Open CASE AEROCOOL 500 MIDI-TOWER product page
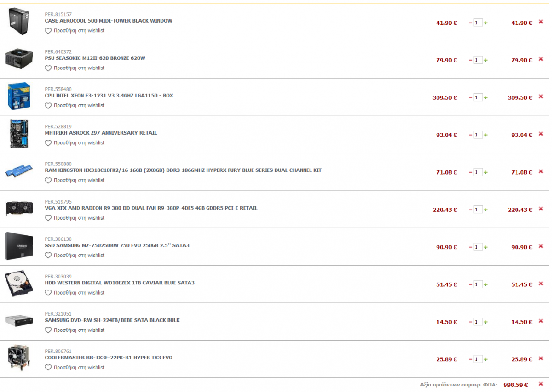Screen dimensions: 552x392 click(109, 21)
